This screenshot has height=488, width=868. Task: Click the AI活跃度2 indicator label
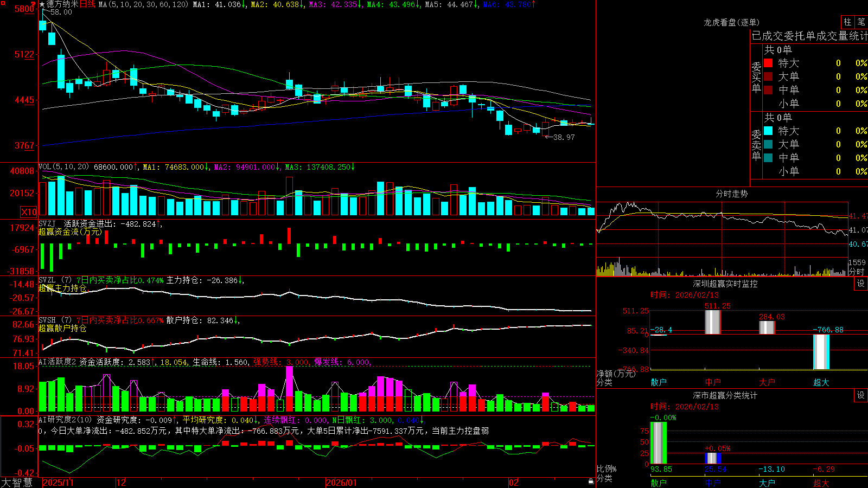(57, 362)
